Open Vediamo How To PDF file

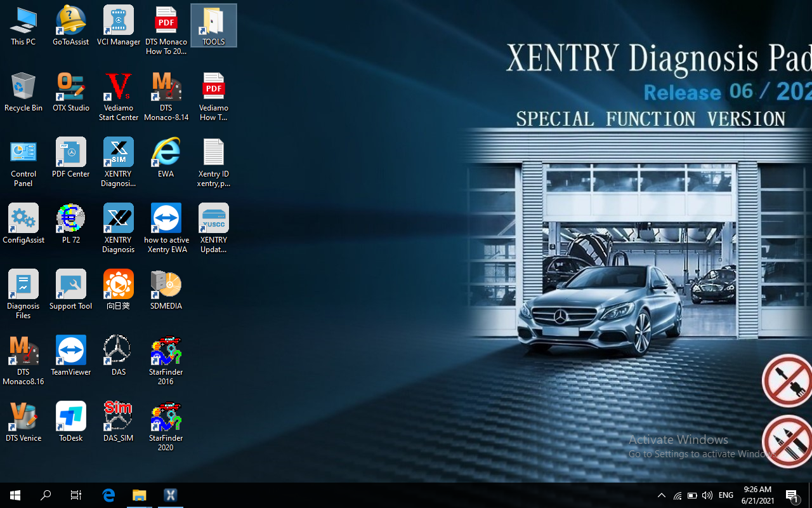coord(214,96)
